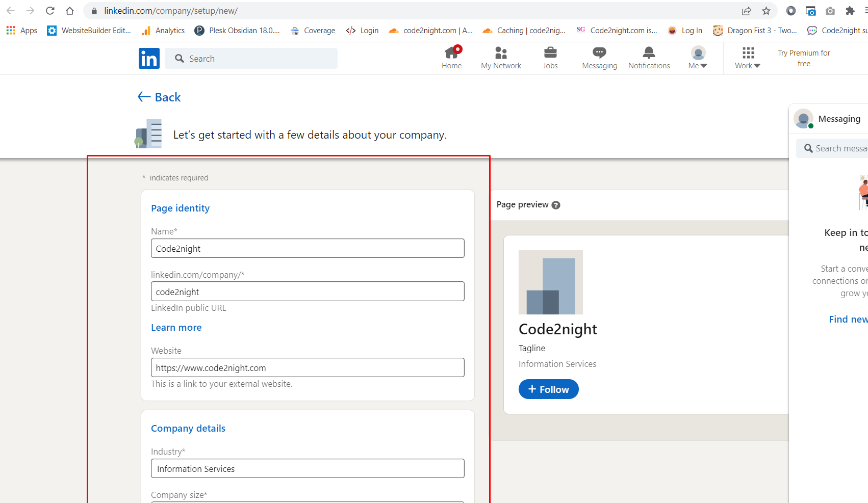
Task: Open Messaging nav icon in header
Action: click(x=599, y=58)
